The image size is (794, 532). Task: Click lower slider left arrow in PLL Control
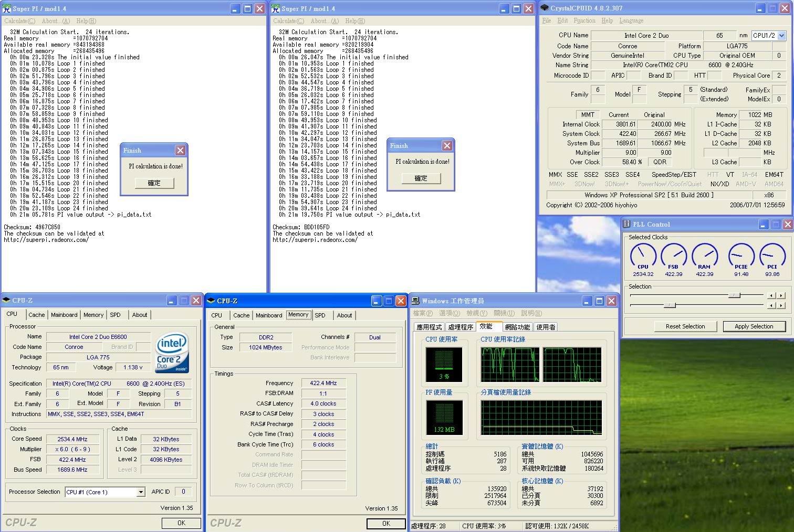[x=771, y=305]
